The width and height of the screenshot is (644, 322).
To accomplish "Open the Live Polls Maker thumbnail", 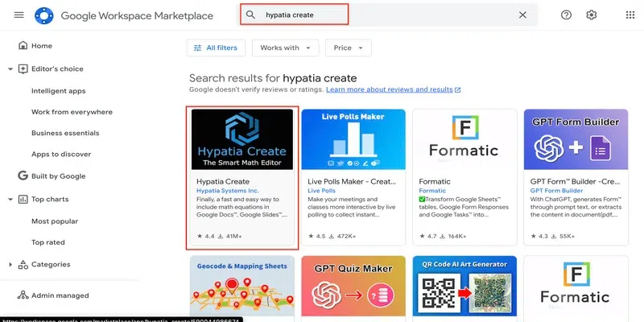I will point(353,139).
